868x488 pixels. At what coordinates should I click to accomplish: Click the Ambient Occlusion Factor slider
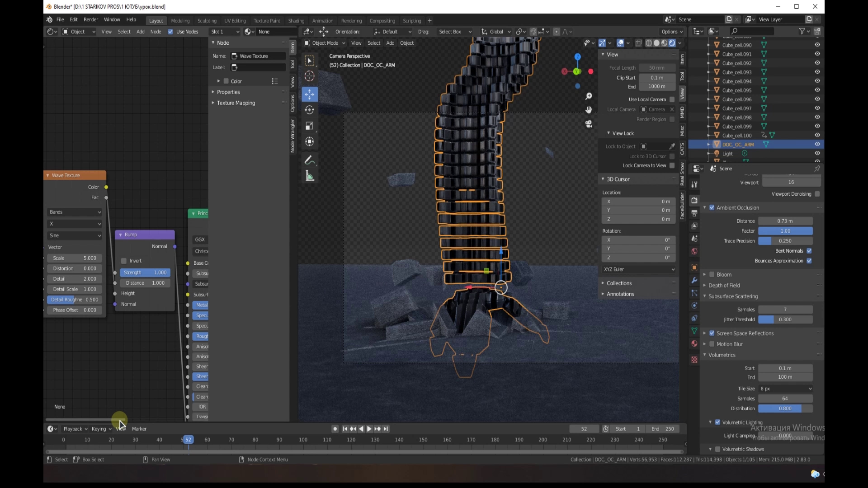click(x=785, y=231)
